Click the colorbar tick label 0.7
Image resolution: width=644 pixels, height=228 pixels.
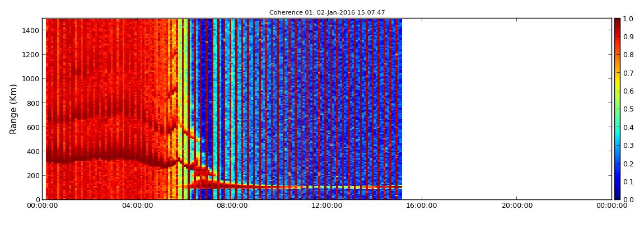point(629,73)
